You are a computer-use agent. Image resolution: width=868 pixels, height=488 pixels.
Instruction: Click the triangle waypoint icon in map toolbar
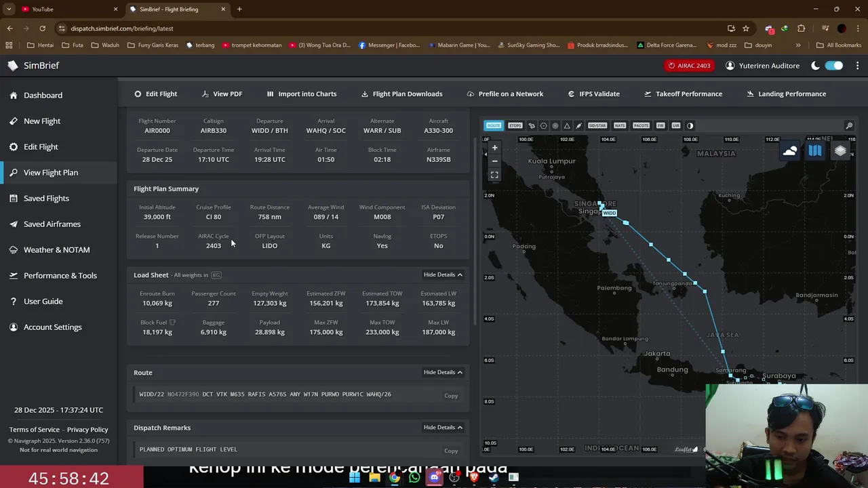pos(567,125)
